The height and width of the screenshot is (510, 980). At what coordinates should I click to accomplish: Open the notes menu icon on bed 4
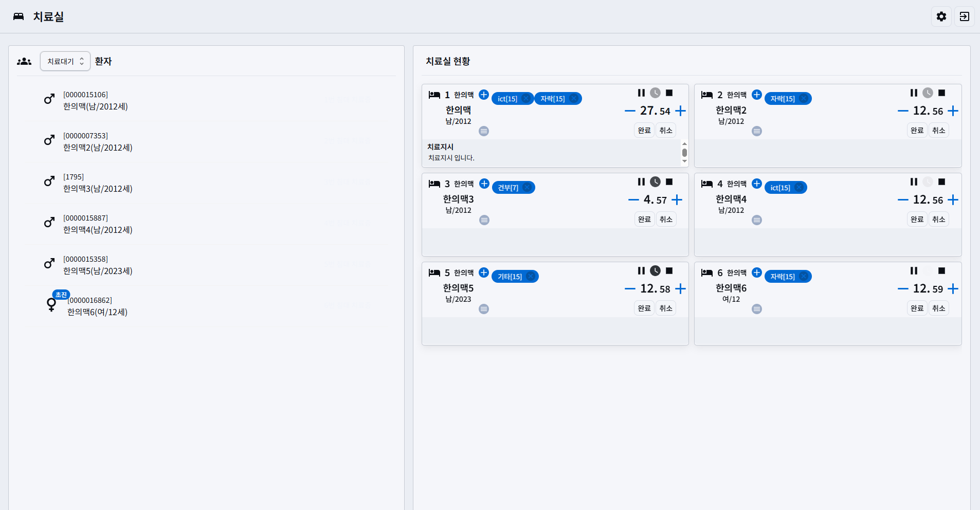[756, 220]
